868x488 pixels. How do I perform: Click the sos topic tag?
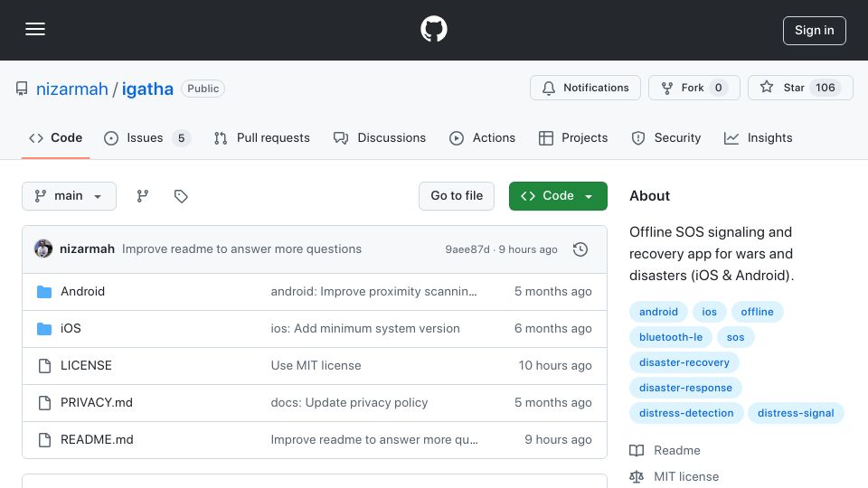735,337
